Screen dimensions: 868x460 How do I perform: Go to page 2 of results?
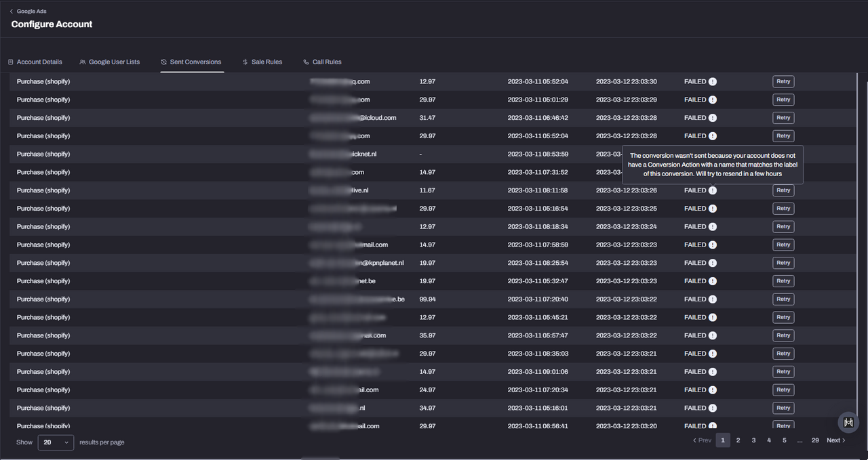(x=738, y=440)
